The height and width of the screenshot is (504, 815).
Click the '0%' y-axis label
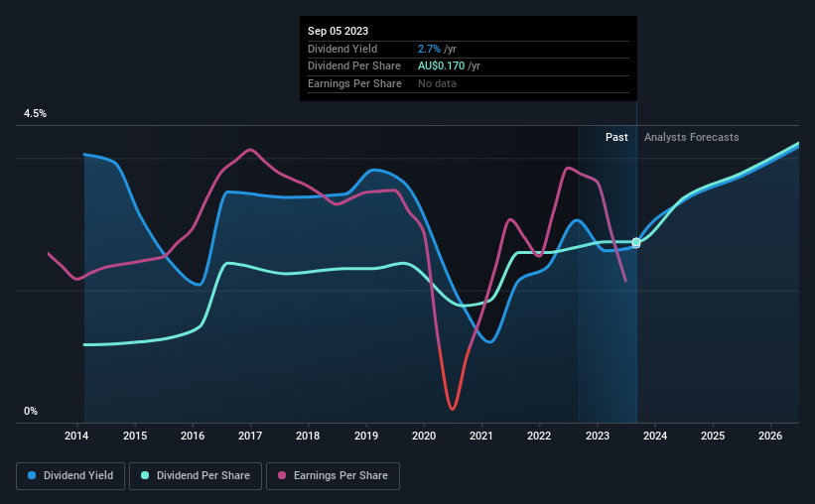(x=31, y=411)
